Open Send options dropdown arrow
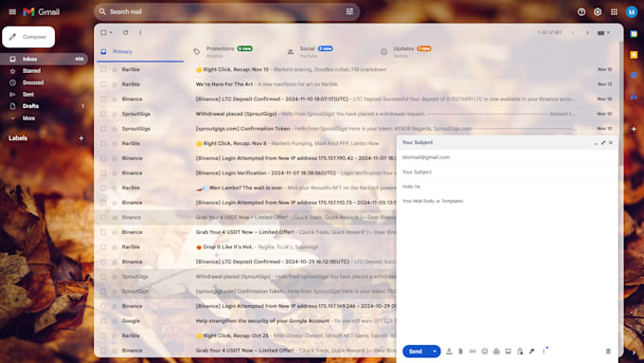This screenshot has height=363, width=644. pos(435,351)
